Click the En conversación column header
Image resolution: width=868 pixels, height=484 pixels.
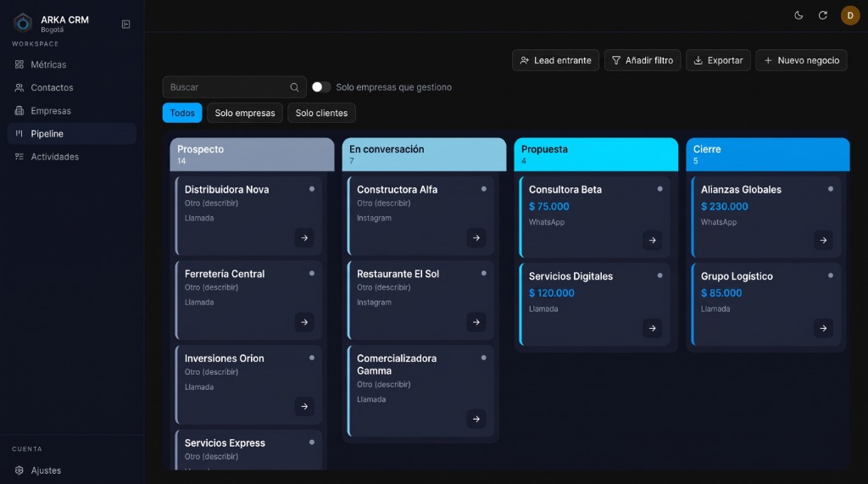424,154
